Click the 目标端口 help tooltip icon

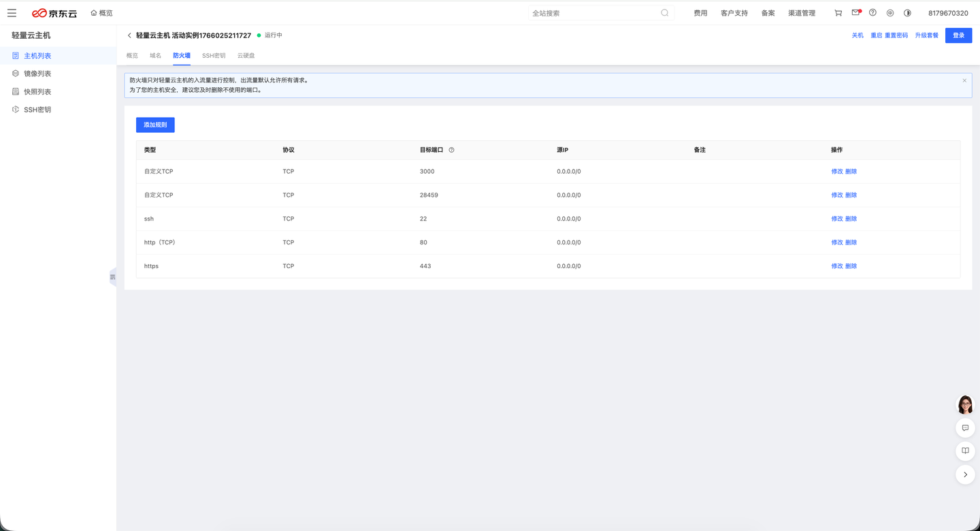pyautogui.click(x=451, y=150)
